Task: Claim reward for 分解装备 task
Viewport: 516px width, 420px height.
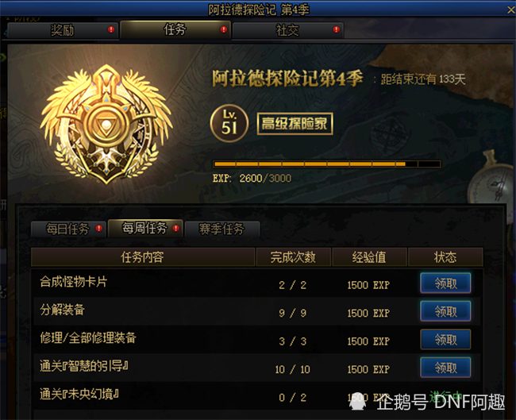Action: [x=445, y=311]
